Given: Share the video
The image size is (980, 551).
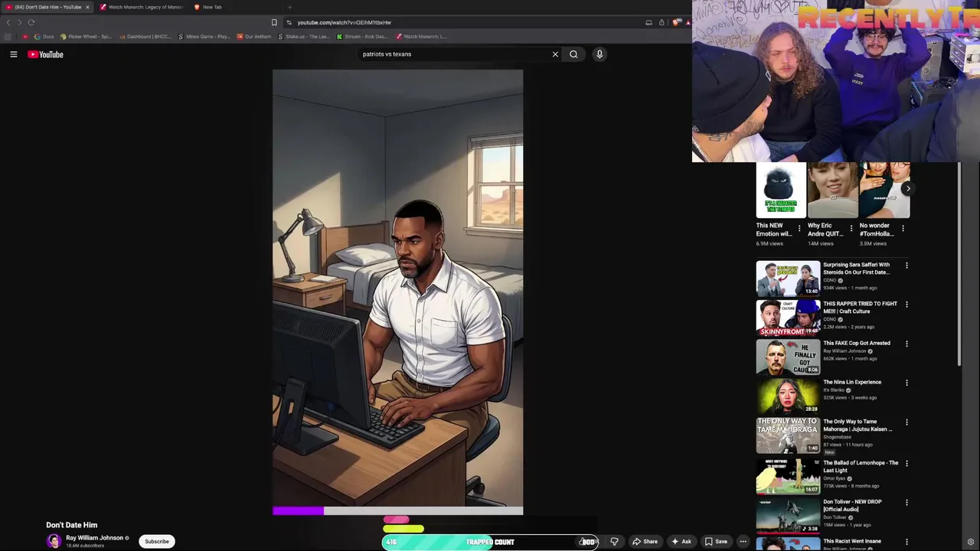Looking at the screenshot, I should (x=645, y=542).
